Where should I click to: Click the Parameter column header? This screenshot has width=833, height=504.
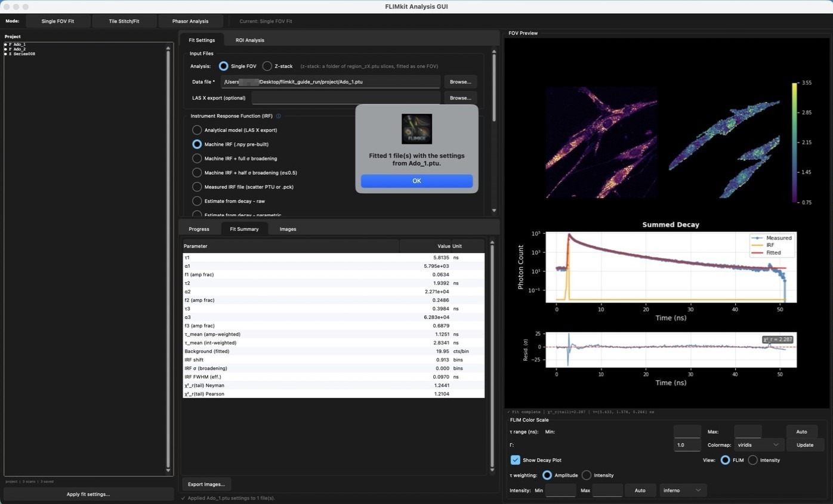(291, 246)
